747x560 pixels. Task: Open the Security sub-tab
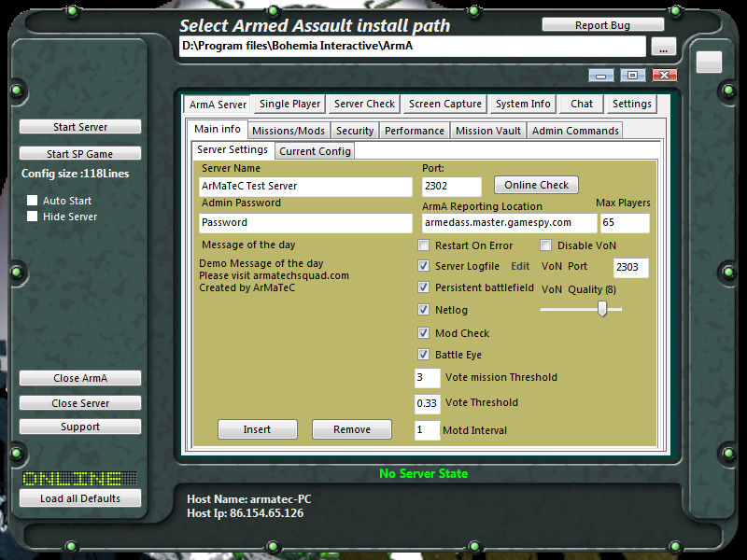coord(355,131)
